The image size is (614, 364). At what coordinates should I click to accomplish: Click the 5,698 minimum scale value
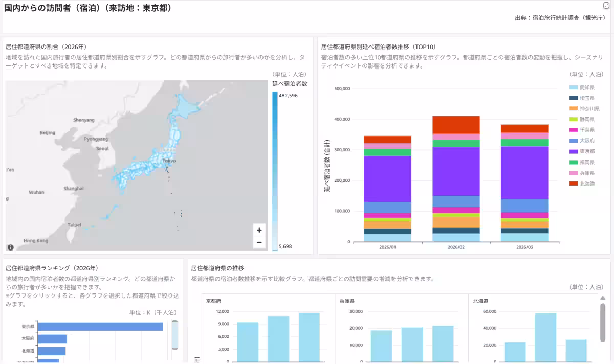(286, 246)
